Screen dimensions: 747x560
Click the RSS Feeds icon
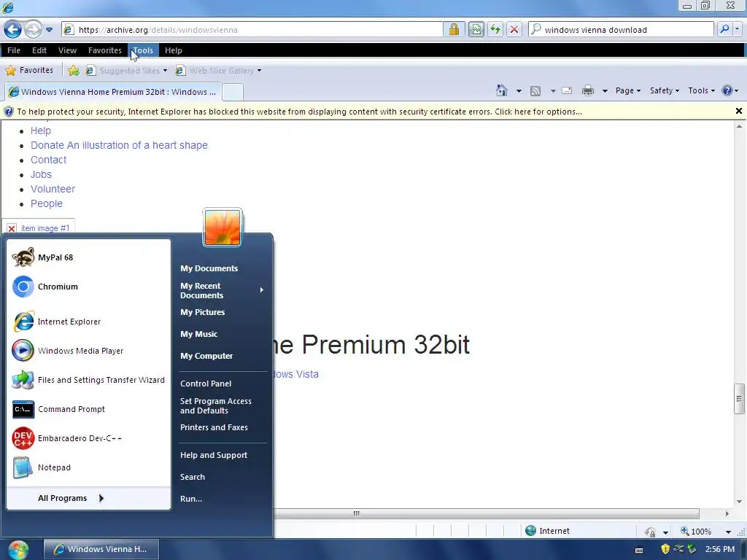pyautogui.click(x=535, y=90)
